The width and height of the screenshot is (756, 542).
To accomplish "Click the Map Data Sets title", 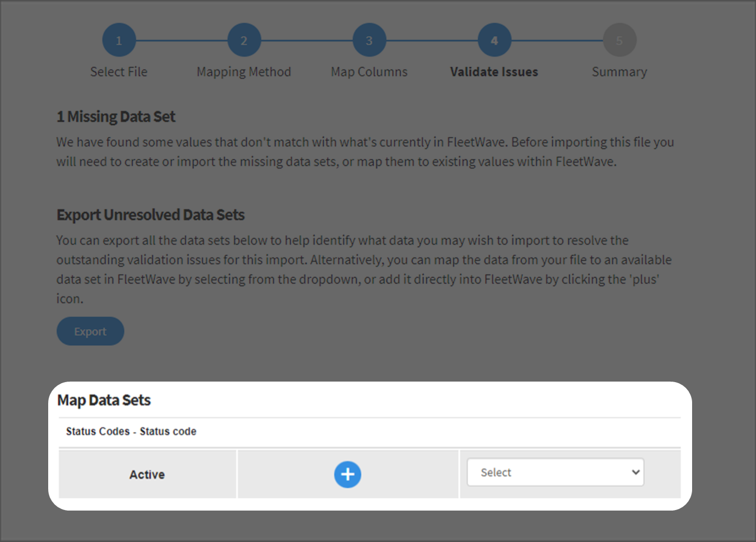I will (x=104, y=400).
